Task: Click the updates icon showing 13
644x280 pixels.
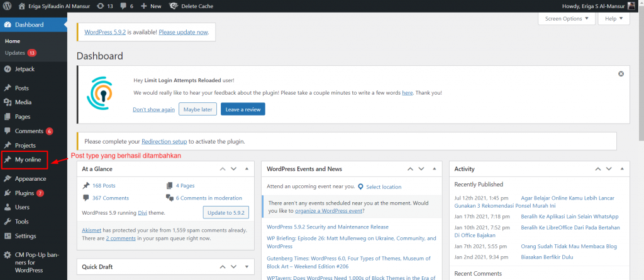Action: [x=100, y=6]
